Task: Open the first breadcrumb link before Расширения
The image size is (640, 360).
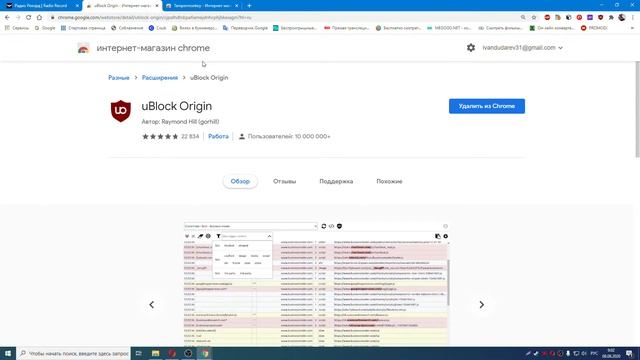Action: pos(119,78)
